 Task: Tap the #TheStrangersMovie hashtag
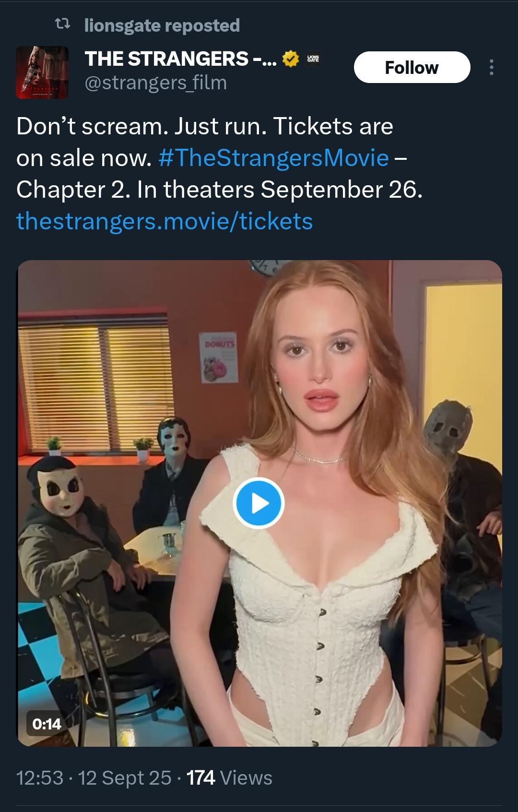(273, 158)
